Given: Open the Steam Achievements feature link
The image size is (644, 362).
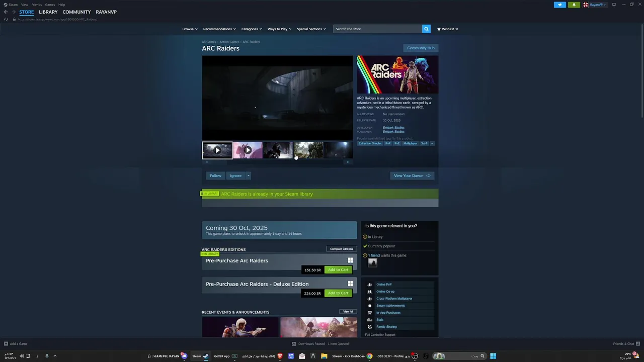Looking at the screenshot, I should coord(390,306).
